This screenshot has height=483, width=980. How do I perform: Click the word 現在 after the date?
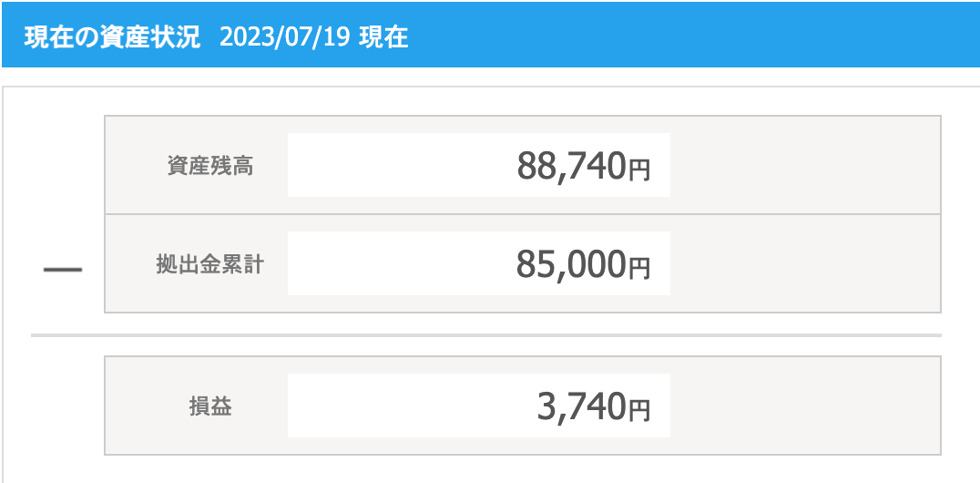click(x=383, y=37)
